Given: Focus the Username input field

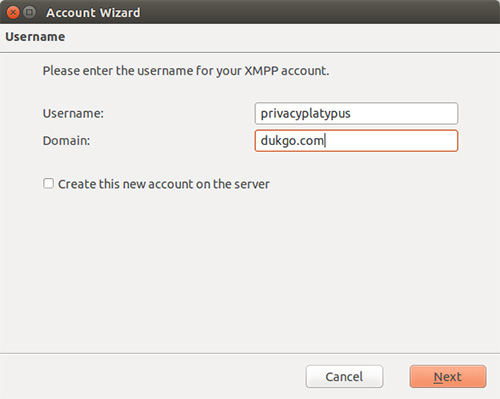Looking at the screenshot, I should [356, 113].
